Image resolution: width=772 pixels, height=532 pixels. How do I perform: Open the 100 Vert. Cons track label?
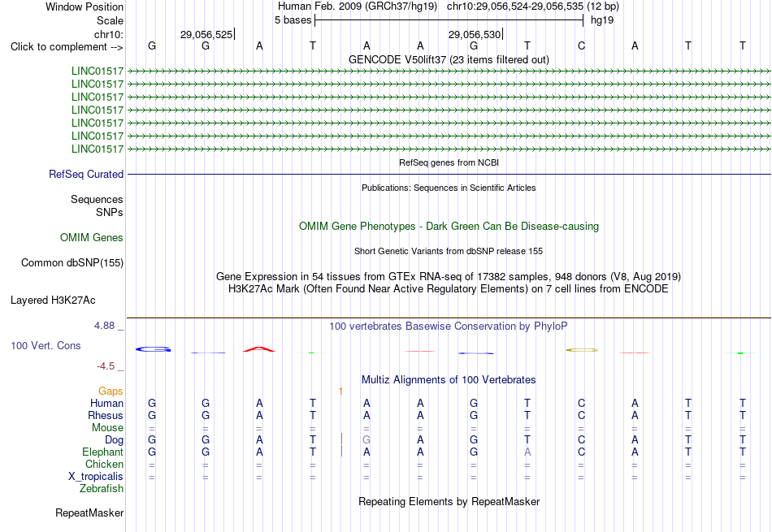pos(46,345)
